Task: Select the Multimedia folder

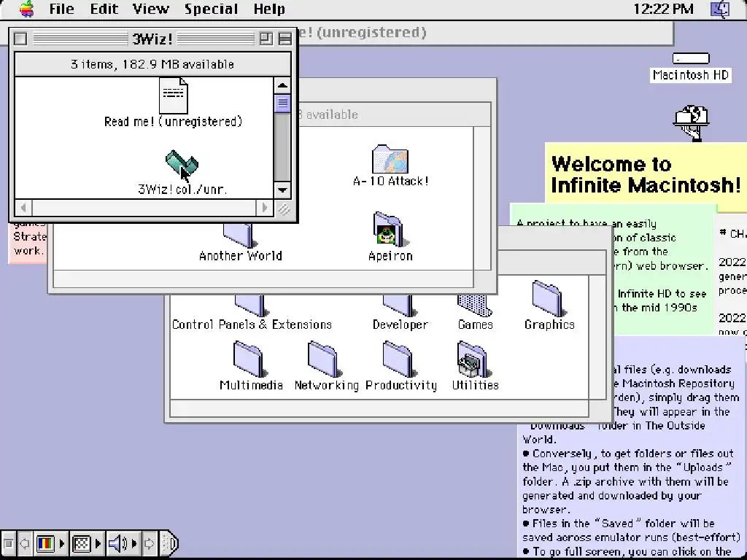Action: pos(249,359)
